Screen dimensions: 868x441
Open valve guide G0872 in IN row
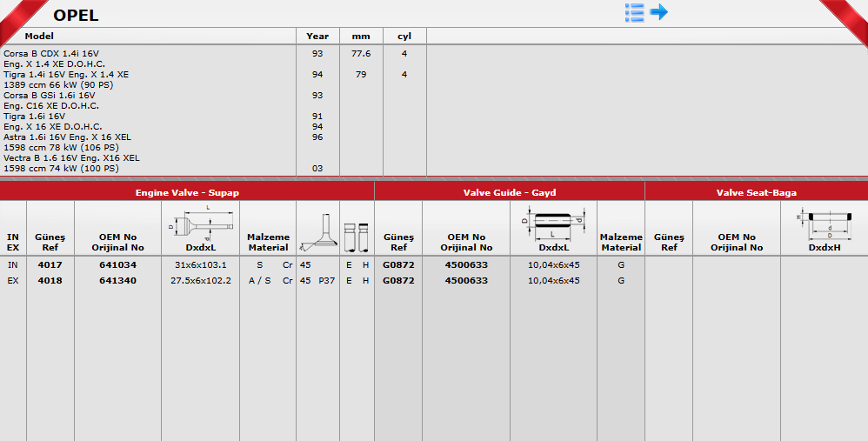pos(397,264)
